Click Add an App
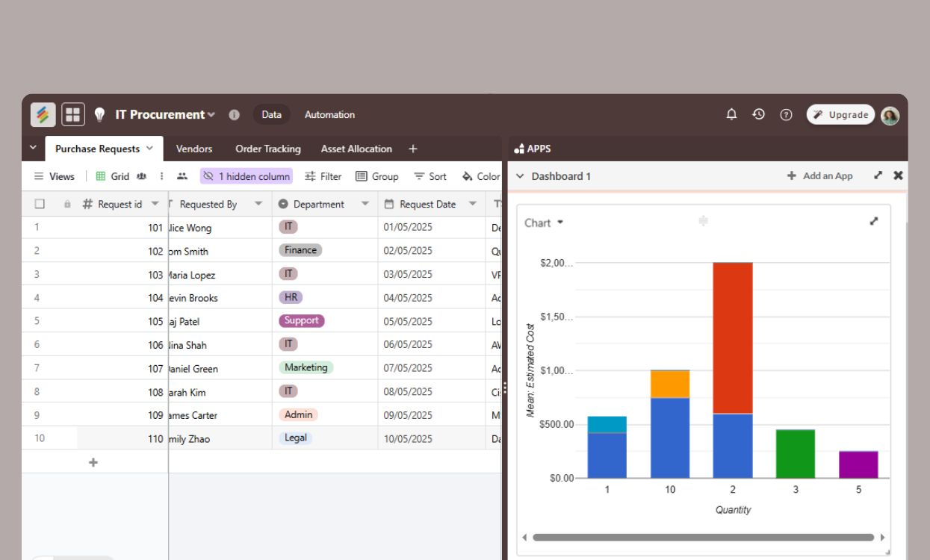 pos(819,175)
